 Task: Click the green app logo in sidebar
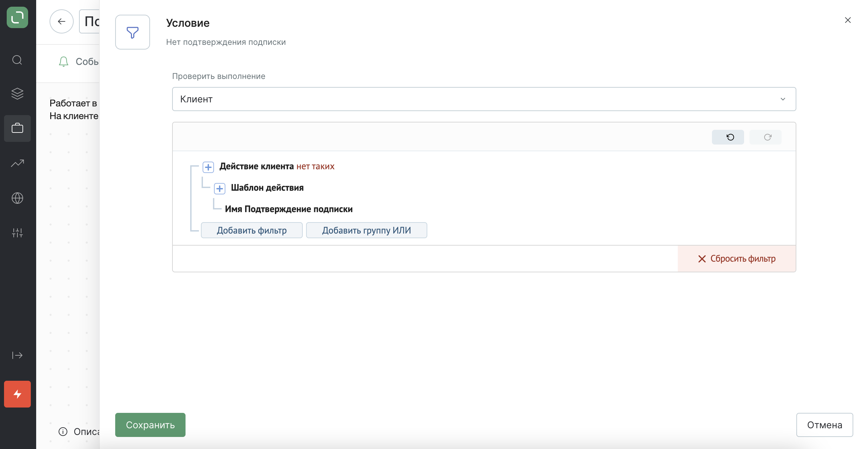[17, 17]
